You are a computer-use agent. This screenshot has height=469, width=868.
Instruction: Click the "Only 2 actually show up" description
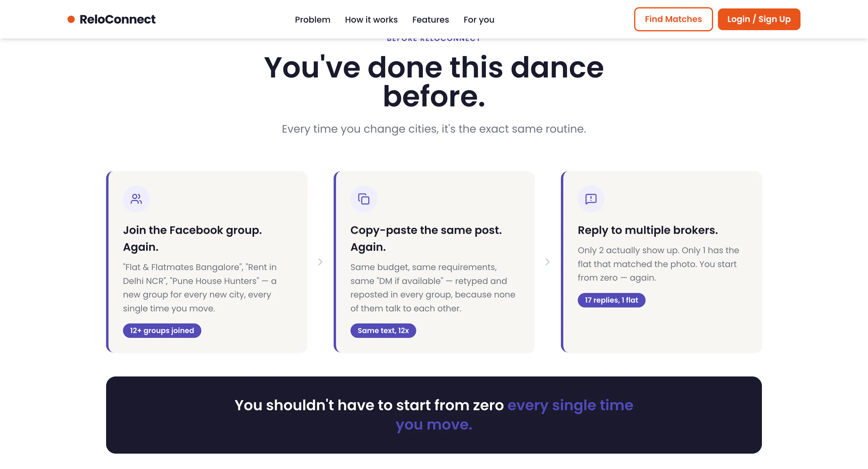(659, 264)
